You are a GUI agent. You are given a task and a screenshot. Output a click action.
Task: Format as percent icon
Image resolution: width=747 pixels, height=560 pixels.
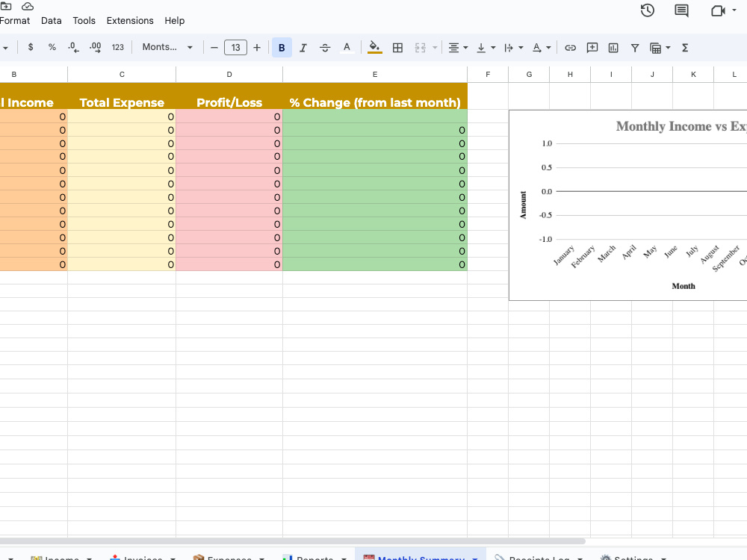(52, 47)
